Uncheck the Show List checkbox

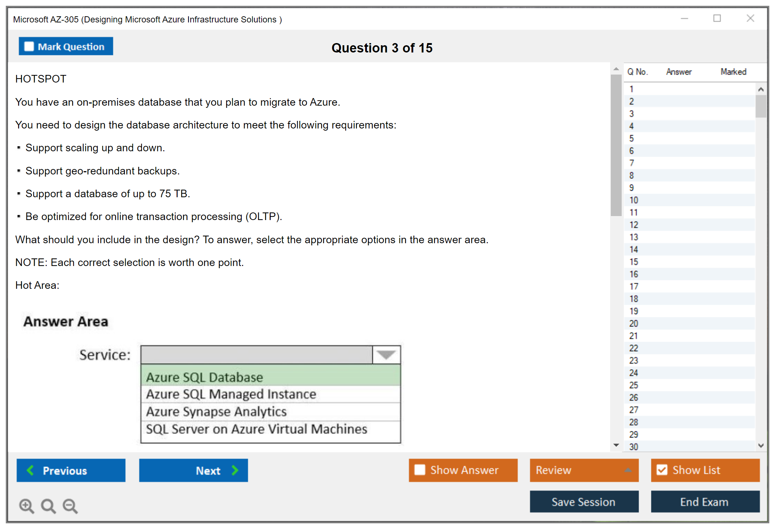point(662,470)
